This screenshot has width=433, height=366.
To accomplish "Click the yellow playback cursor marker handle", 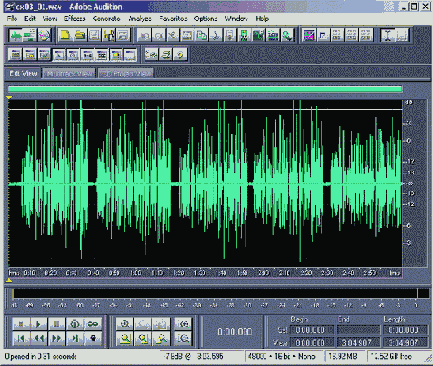I will 9,97.
